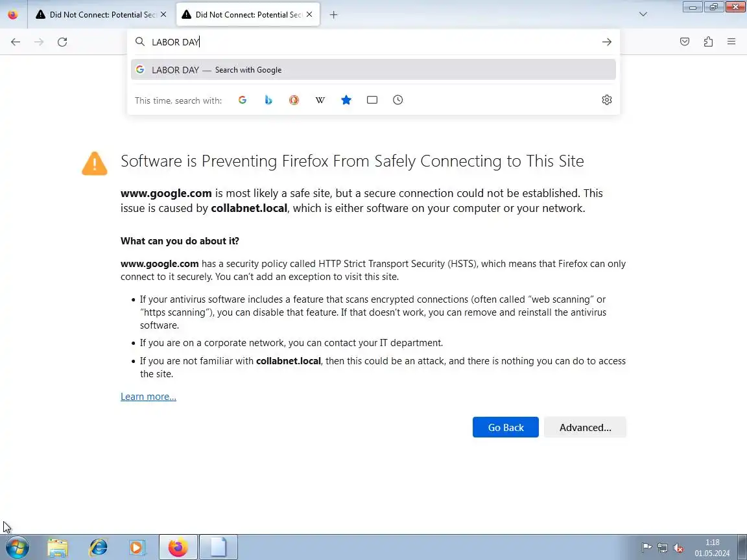Open Action Center flag in system tray
The width and height of the screenshot is (747, 560).
[x=646, y=548]
